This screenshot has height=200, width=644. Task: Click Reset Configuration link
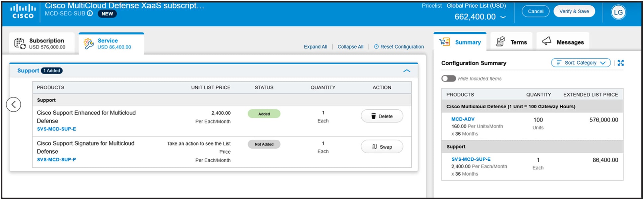click(399, 47)
